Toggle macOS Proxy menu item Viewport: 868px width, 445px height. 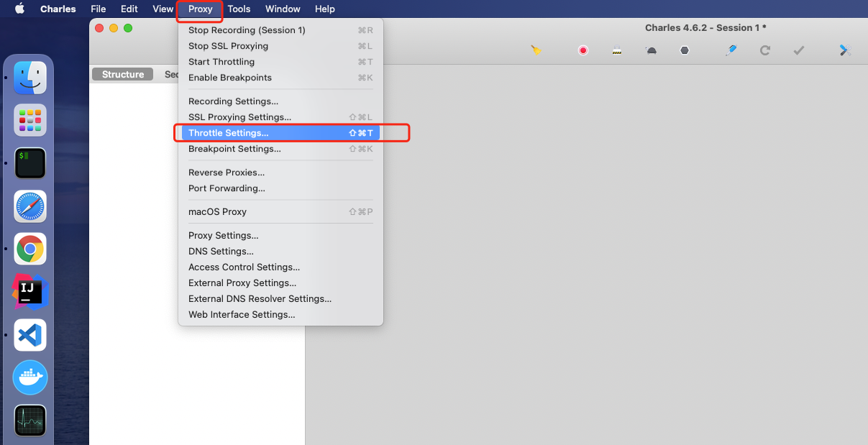(280, 212)
